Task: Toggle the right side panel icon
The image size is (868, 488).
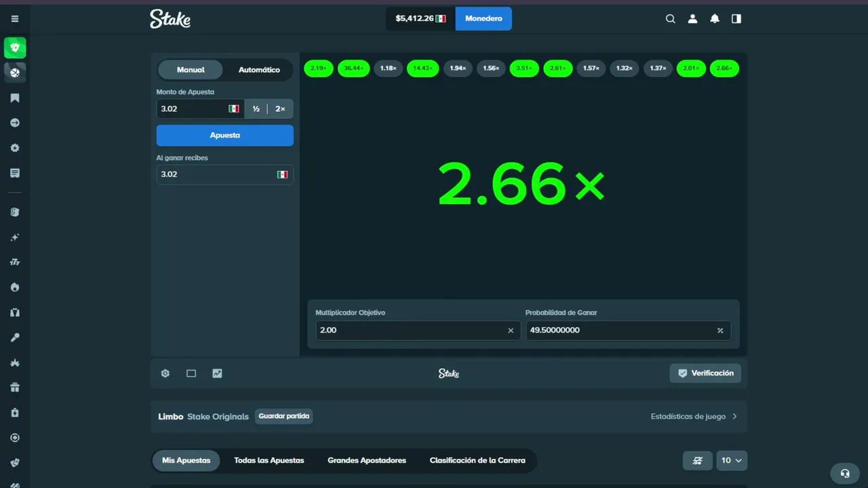Action: coord(736,19)
